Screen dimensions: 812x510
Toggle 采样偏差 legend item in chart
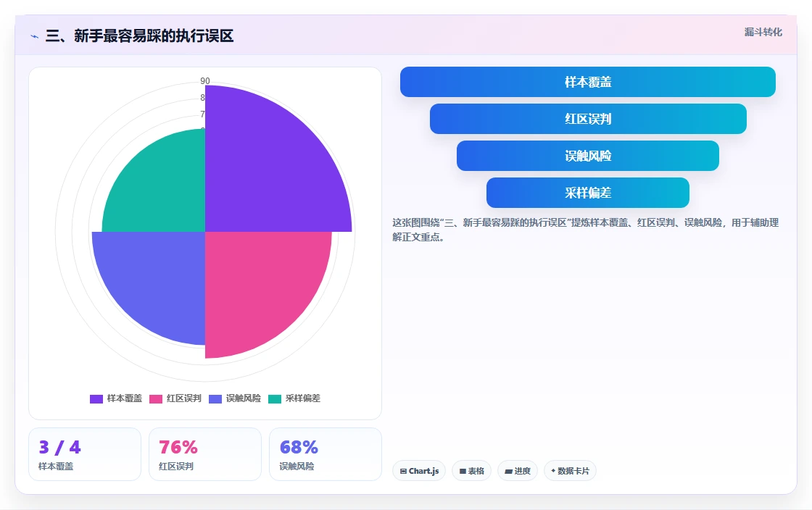(x=294, y=398)
